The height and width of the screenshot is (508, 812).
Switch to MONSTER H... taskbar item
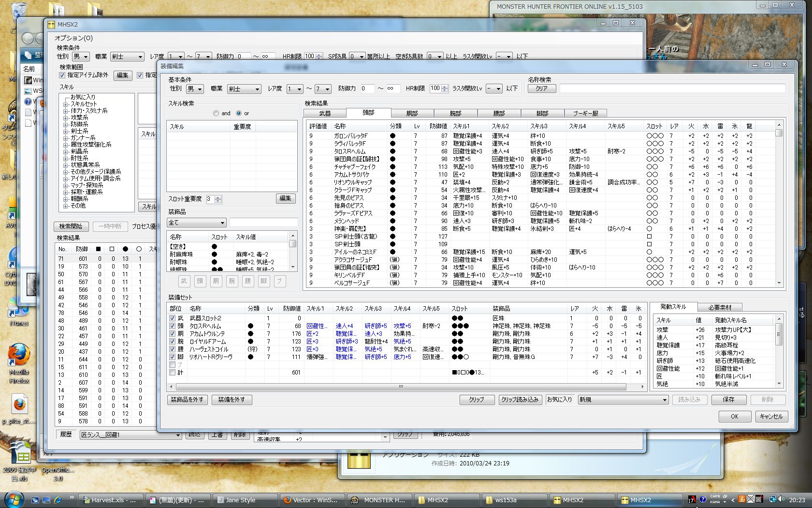tap(379, 500)
